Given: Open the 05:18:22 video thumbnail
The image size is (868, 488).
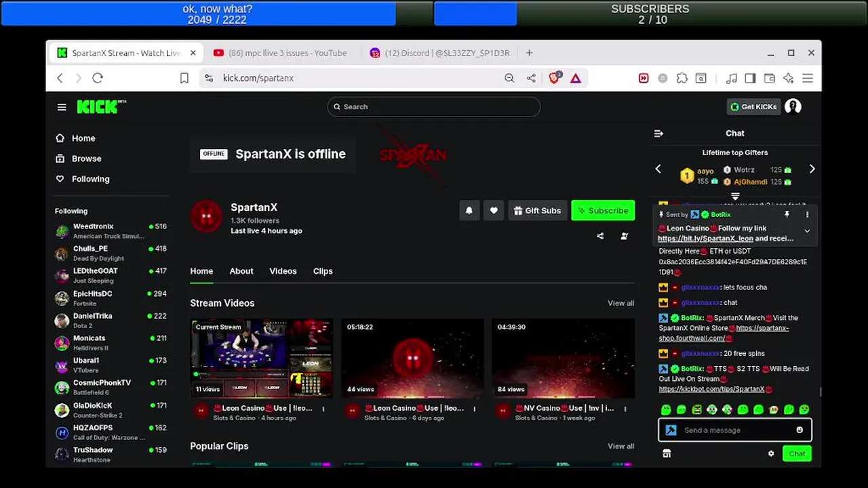Looking at the screenshot, I should point(412,358).
